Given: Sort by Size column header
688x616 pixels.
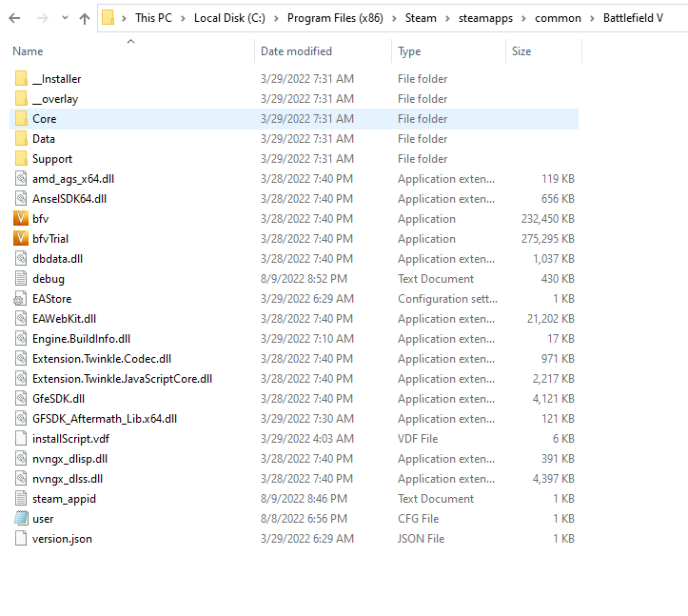Looking at the screenshot, I should click(x=521, y=51).
